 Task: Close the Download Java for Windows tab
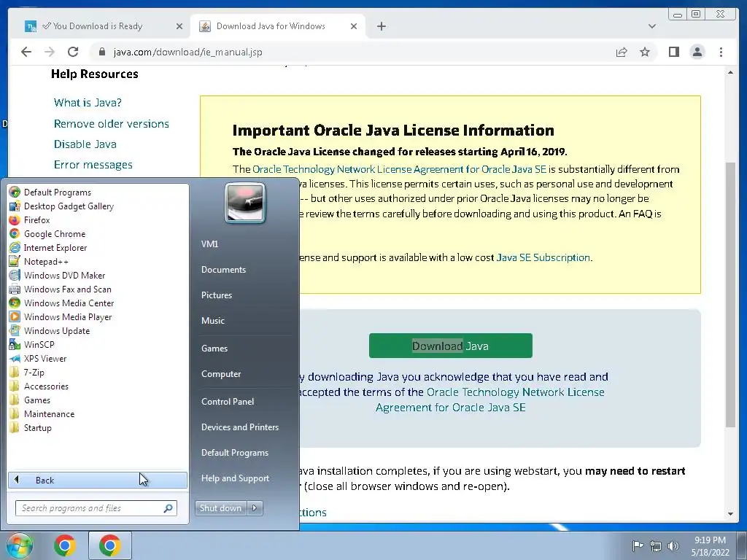[354, 26]
